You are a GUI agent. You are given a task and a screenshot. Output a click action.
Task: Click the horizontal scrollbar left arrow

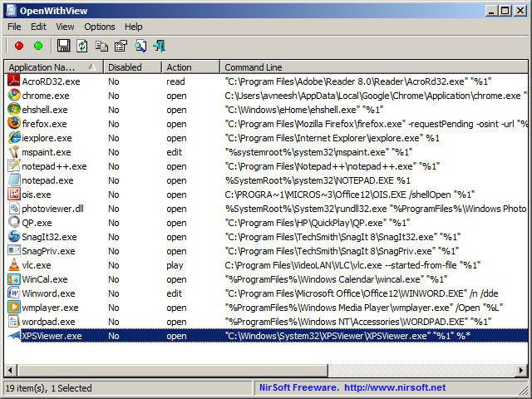10,370
